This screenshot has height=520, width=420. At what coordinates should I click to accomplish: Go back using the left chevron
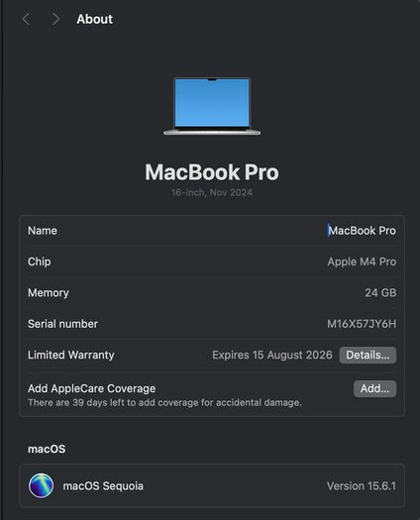click(x=26, y=19)
